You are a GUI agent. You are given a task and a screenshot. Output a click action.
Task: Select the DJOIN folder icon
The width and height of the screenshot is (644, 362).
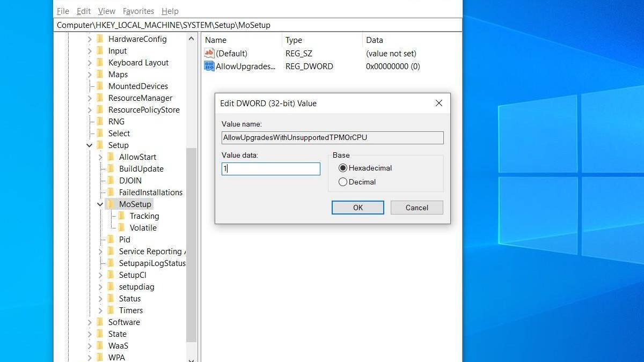111,180
